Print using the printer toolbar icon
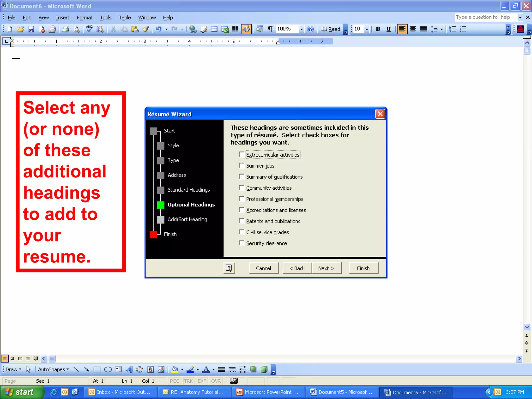 click(65, 29)
